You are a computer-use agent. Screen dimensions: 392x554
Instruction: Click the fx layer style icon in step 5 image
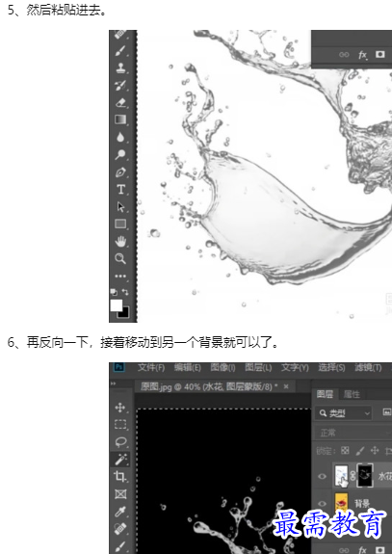click(363, 55)
